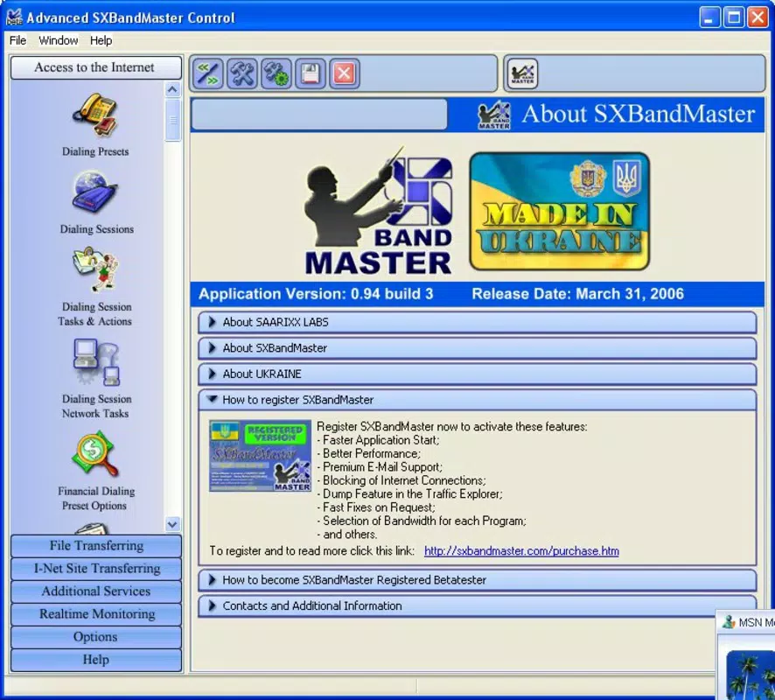Click 'Faster Application Start' feature line
Screen dimensions: 775x700
378,440
